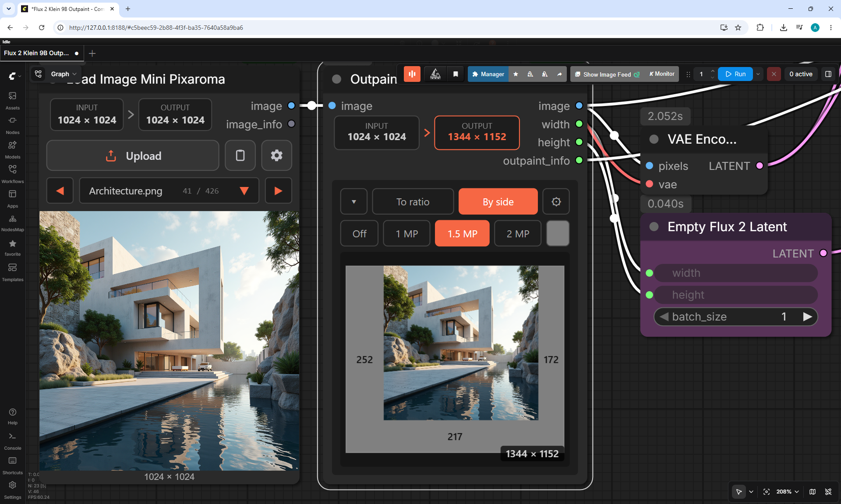Open the Help menu in sidebar
Viewport: 841px width, 504px height.
click(x=12, y=416)
